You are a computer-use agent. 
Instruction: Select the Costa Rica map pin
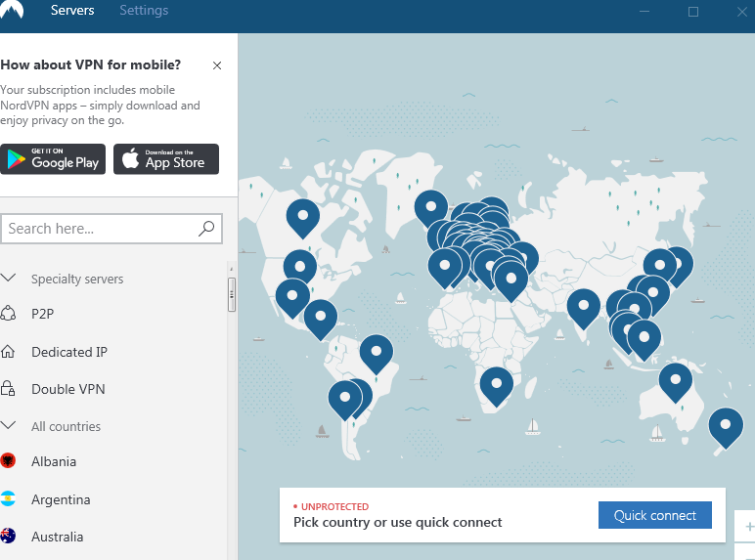click(321, 320)
